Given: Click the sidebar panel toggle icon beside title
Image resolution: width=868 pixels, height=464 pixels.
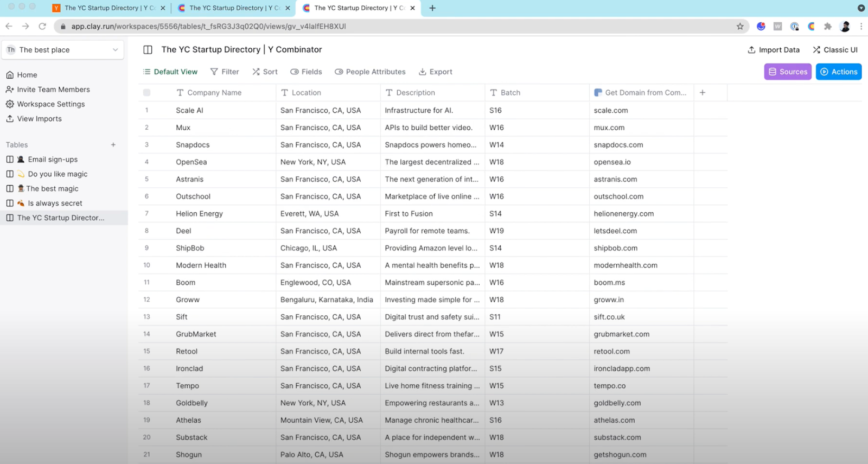Looking at the screenshot, I should tap(148, 50).
